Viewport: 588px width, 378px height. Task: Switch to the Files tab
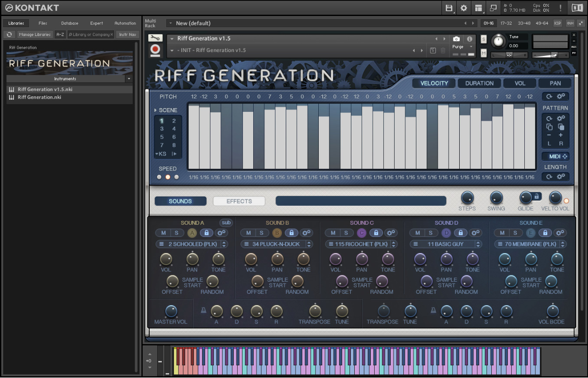(43, 23)
